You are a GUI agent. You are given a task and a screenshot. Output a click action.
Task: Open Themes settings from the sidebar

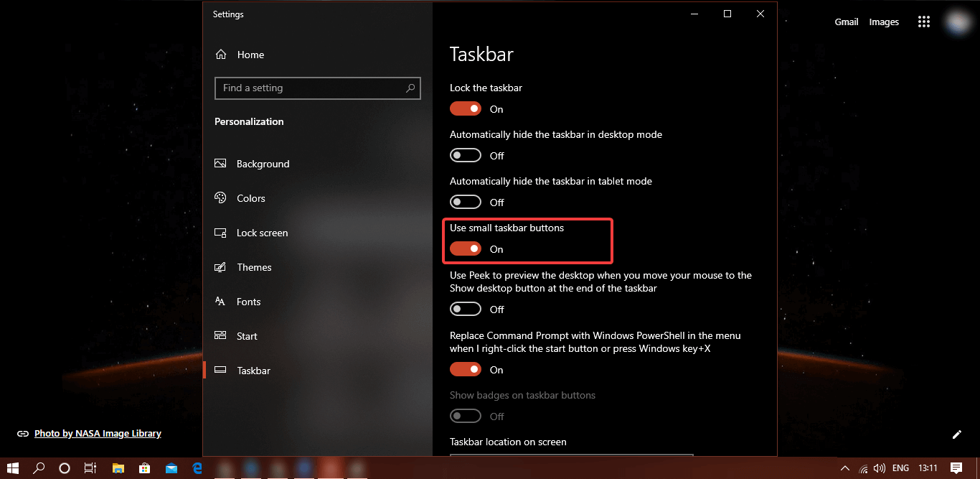click(x=254, y=267)
